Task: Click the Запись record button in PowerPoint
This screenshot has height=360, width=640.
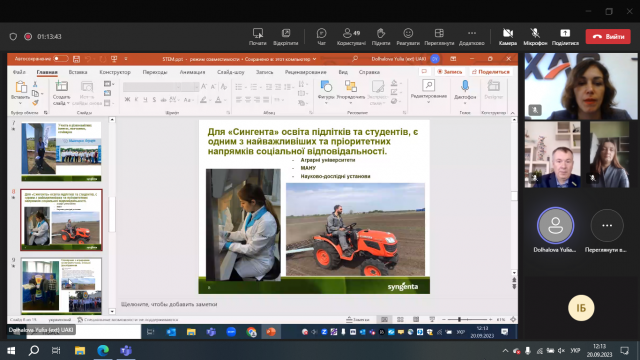Action: pos(449,72)
